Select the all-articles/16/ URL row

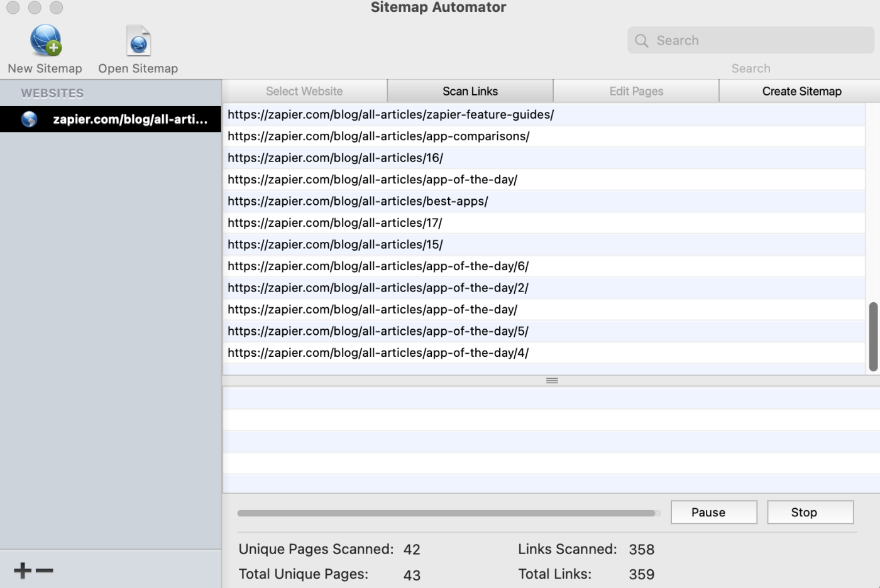pyautogui.click(x=544, y=158)
